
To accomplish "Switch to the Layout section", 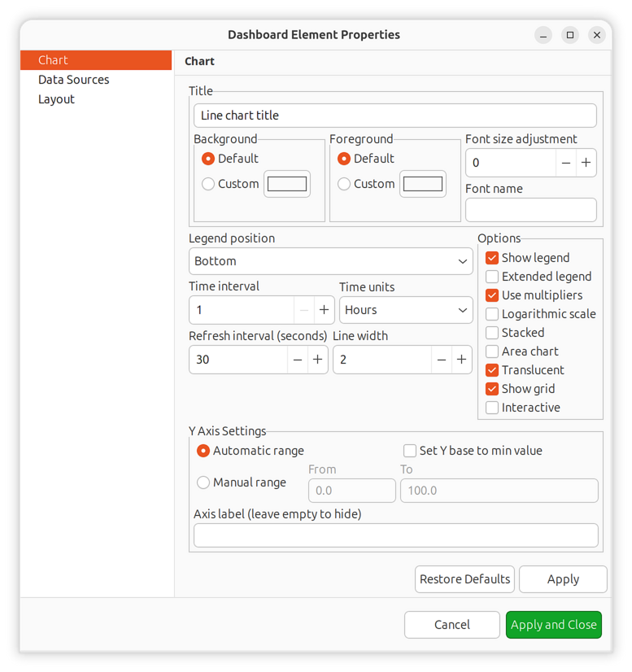I will (56, 99).
